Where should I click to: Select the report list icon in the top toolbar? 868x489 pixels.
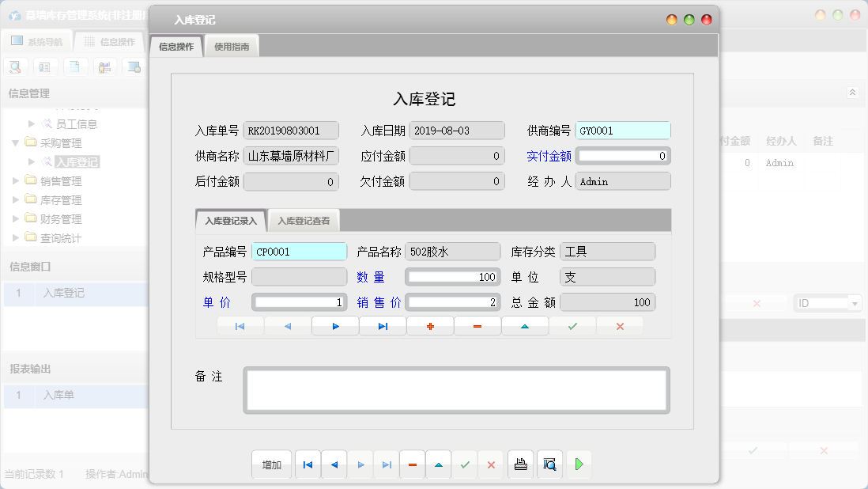45,66
